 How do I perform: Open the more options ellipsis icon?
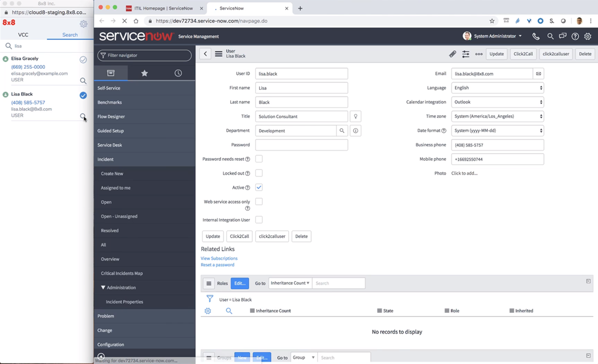pos(479,54)
